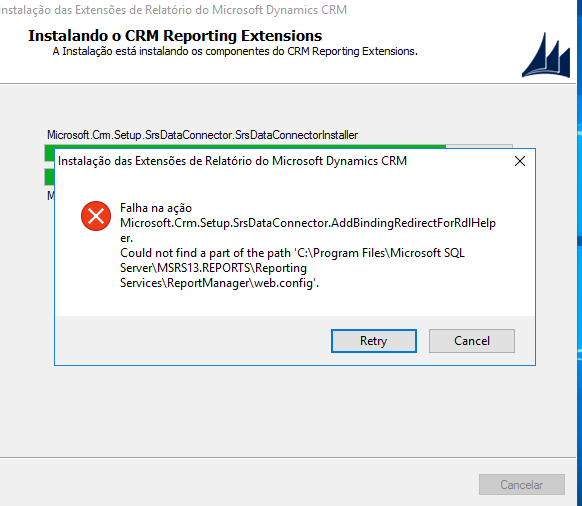Click the 'Services\ReportManager\web.config' text line
This screenshot has width=582, height=506.
[219, 283]
